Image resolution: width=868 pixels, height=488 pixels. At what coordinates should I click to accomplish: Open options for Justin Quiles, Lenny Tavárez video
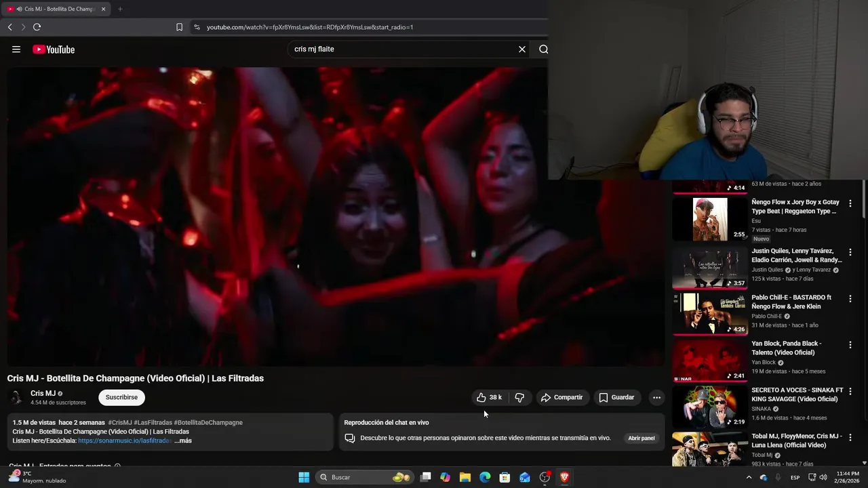(x=850, y=252)
